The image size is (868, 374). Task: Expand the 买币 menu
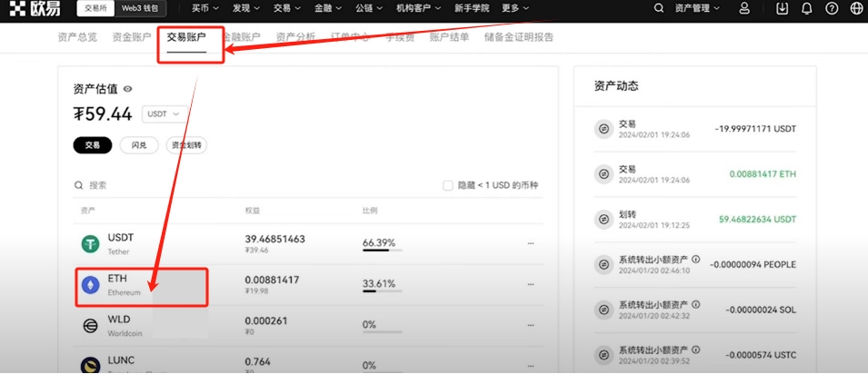[205, 8]
